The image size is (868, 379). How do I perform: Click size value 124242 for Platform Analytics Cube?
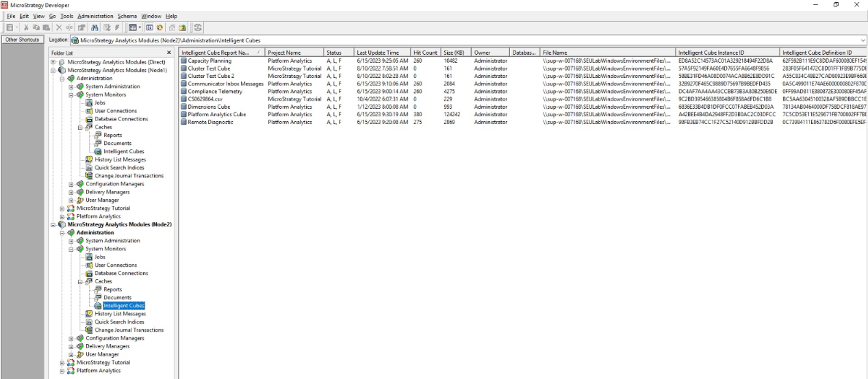[x=451, y=114]
